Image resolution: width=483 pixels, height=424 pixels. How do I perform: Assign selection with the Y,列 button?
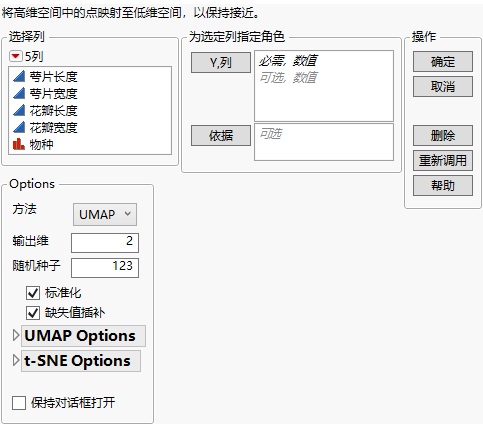pyautogui.click(x=221, y=62)
